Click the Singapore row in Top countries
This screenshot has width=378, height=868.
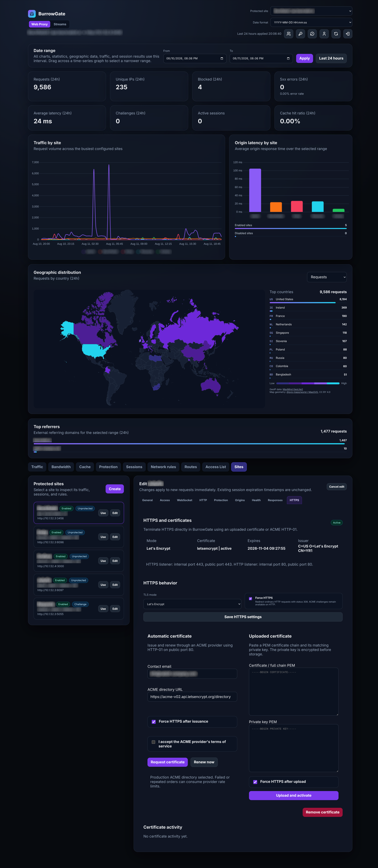pyautogui.click(x=308, y=334)
